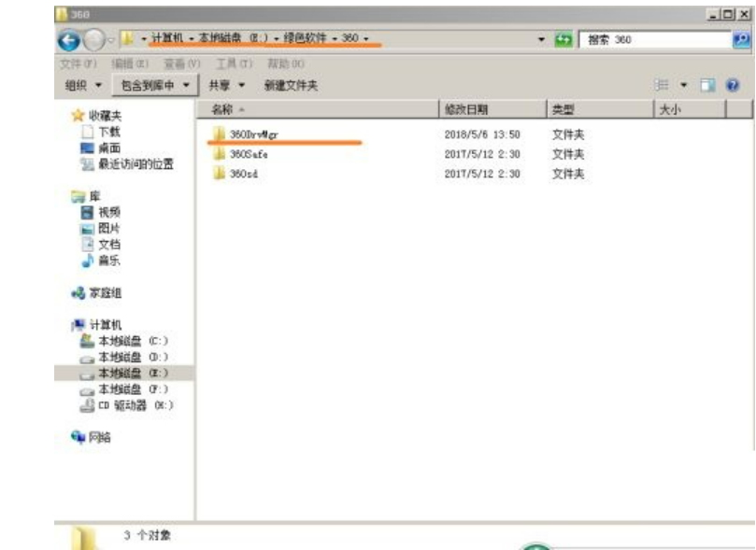Viewport: 756px width, 550px height.
Task: Open the 组织 dropdown
Action: point(83,86)
